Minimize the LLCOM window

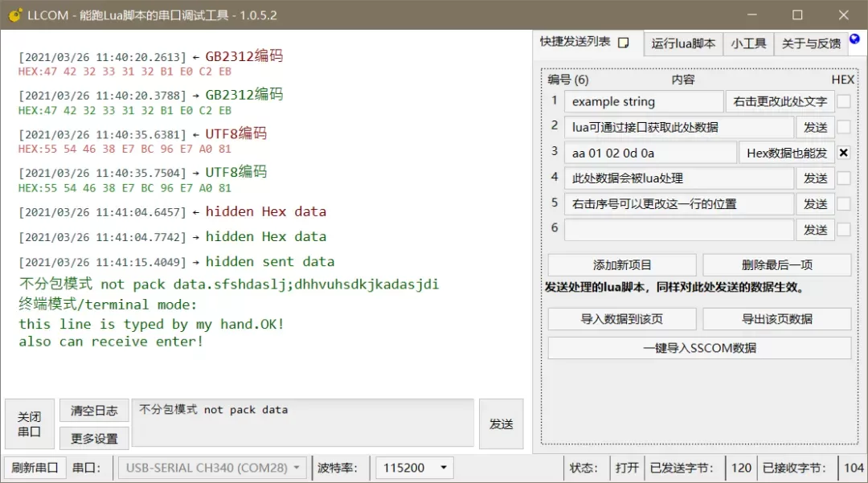[753, 15]
